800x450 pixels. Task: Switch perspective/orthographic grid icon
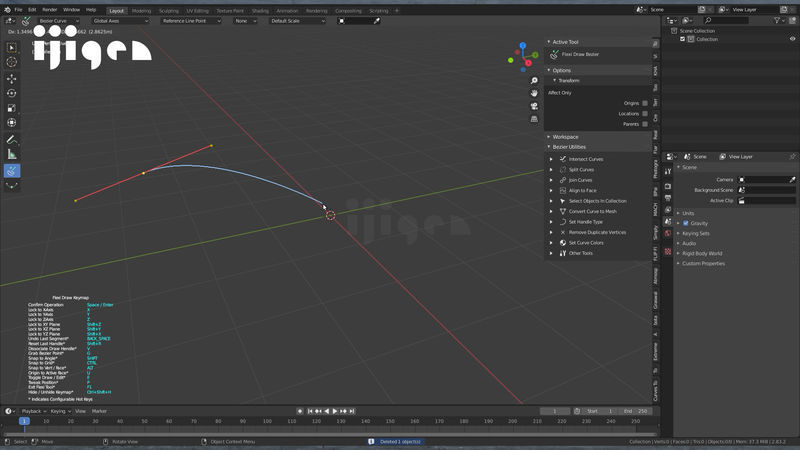[534, 119]
